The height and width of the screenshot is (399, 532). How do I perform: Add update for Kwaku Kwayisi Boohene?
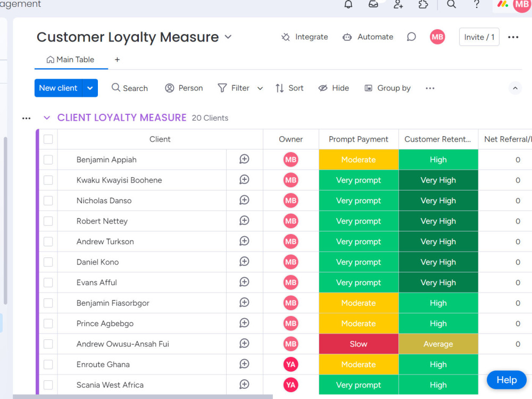[x=244, y=179]
